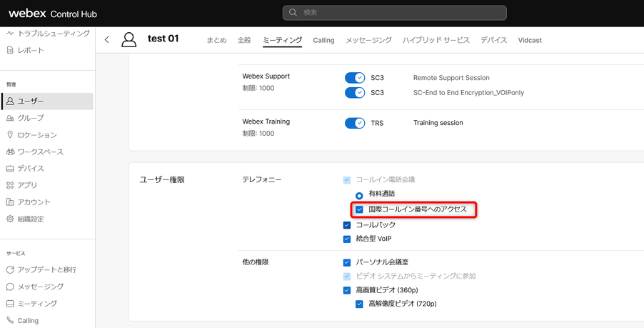This screenshot has height=328, width=644.
Task: Click the Training session text
Action: [438, 123]
